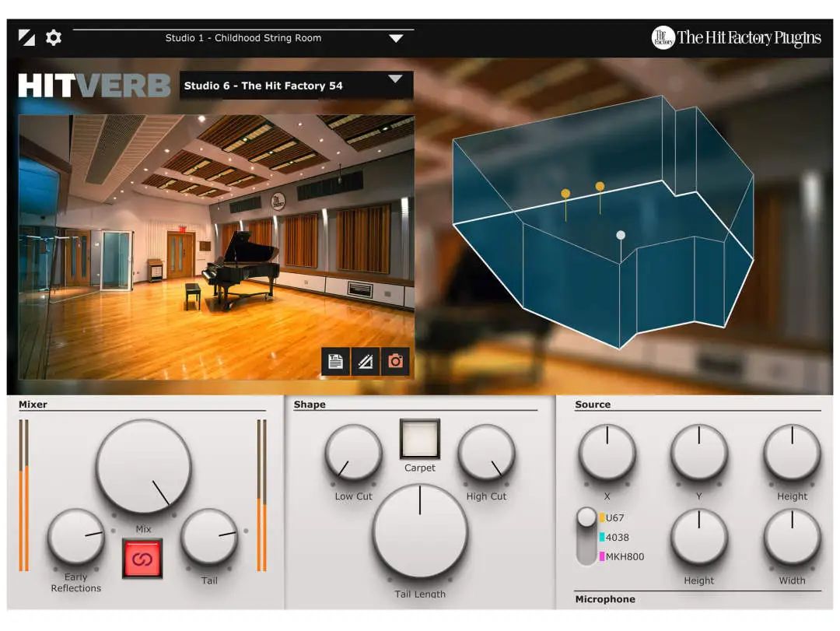Open the settings gear icon

[53, 37]
